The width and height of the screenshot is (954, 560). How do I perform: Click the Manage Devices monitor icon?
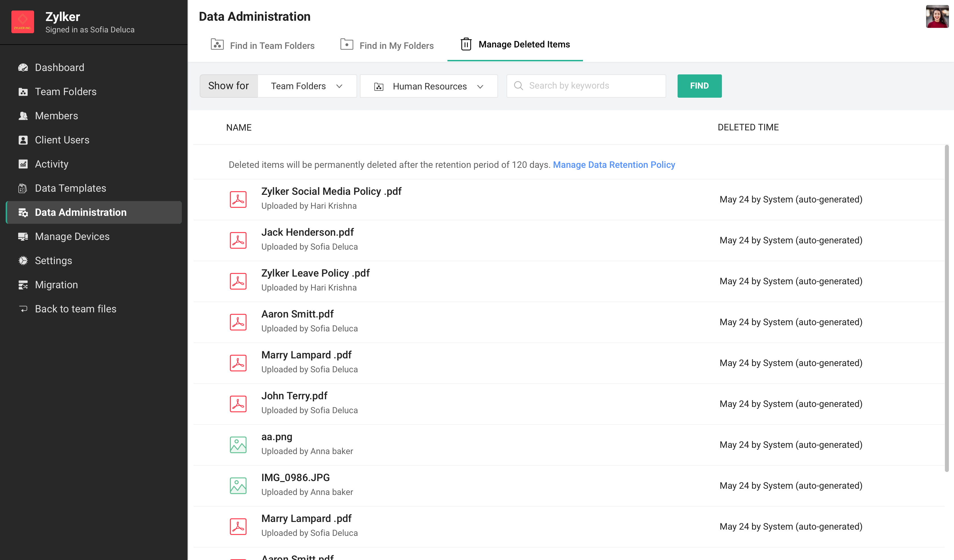pos(23,237)
